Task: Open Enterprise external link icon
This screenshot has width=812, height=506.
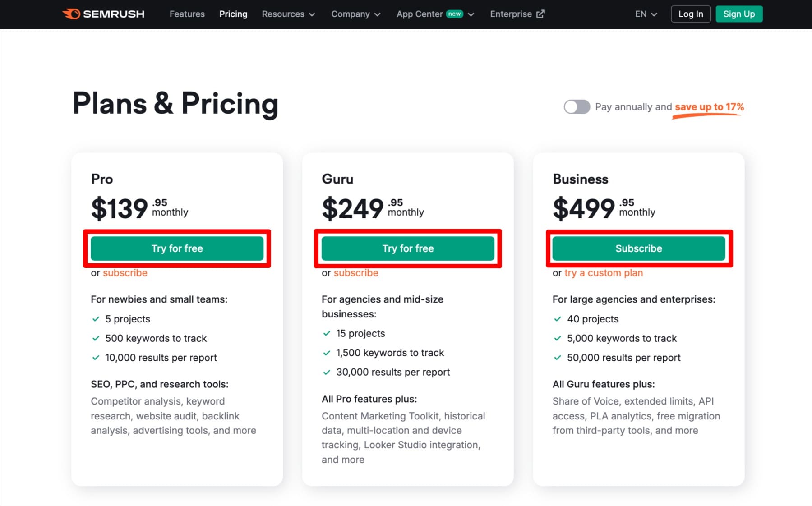Action: point(540,14)
